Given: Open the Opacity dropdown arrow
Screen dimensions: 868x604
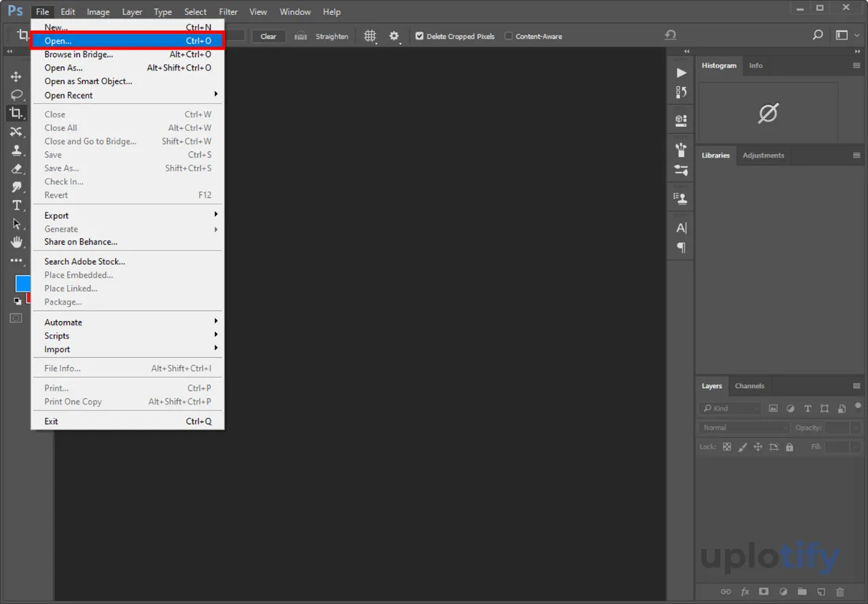Looking at the screenshot, I should tap(855, 428).
